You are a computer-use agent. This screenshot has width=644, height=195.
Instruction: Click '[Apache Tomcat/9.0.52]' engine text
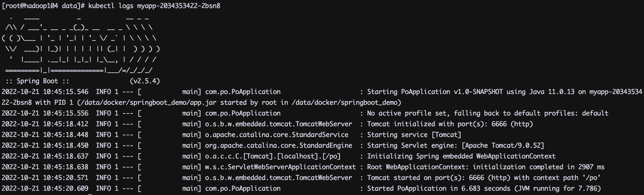[x=503, y=146]
